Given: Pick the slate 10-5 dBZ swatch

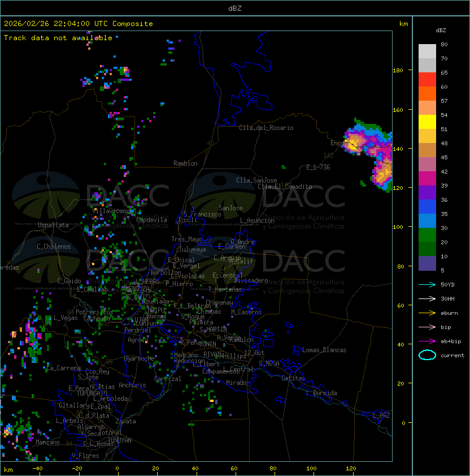Looking at the screenshot, I should click(427, 263).
